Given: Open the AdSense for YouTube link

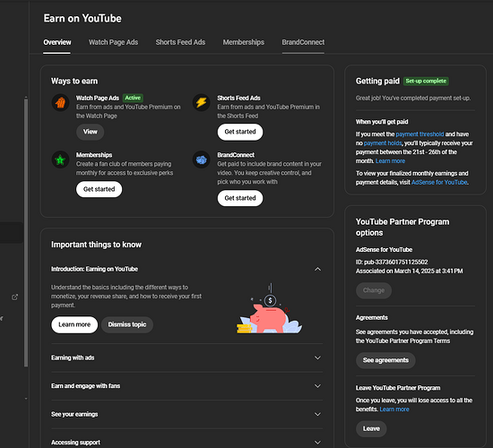Looking at the screenshot, I should 439,183.
